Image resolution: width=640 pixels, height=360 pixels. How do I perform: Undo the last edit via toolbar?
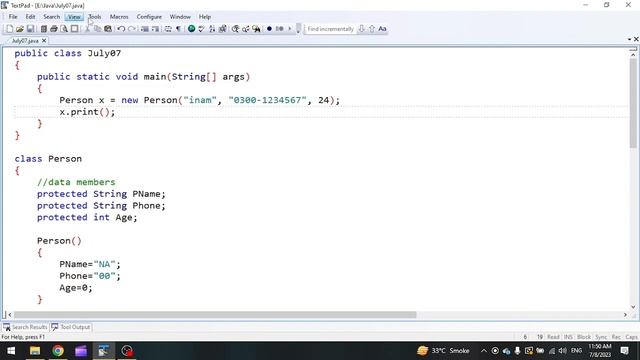[121, 29]
